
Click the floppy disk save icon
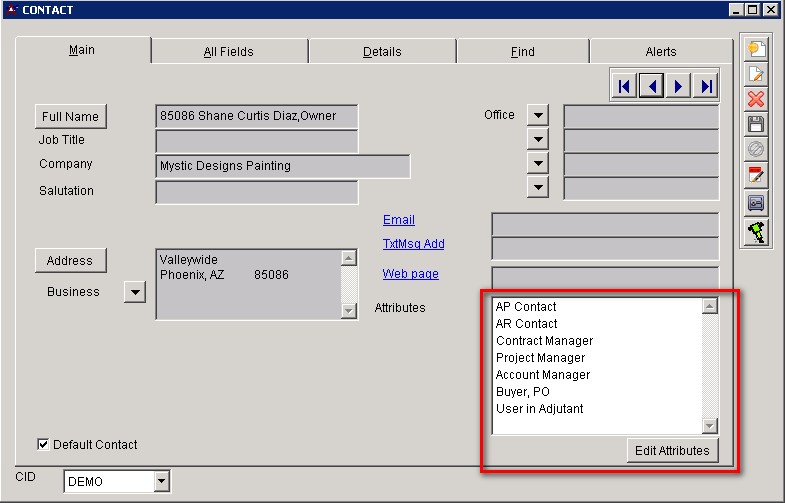pyautogui.click(x=757, y=125)
